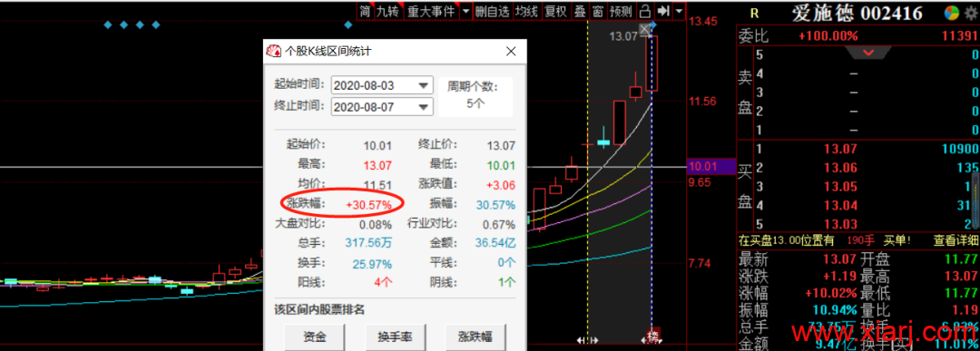Toggle the 简 simple mode button
Image resolution: width=980 pixels, height=351 pixels.
point(365,11)
